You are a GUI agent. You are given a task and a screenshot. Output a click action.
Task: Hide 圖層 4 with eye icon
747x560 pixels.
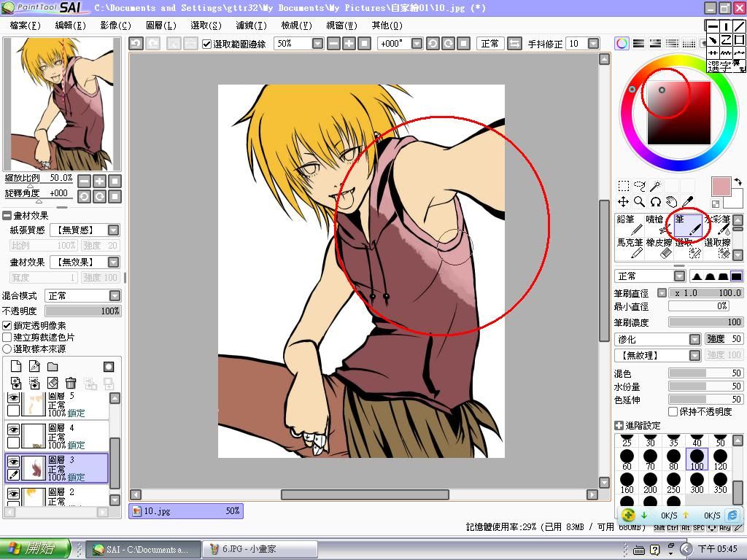[x=13, y=429]
